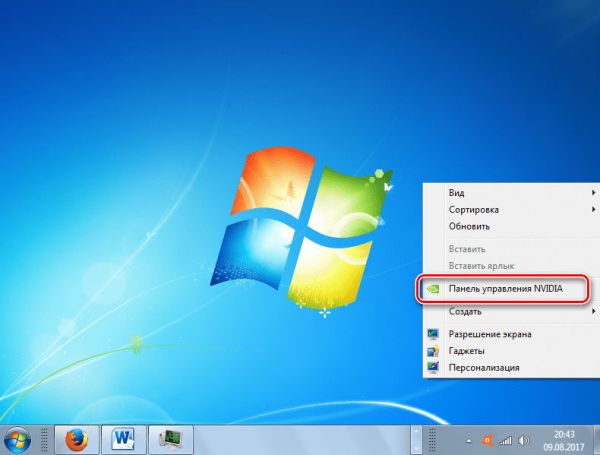Open the Avast antivirus tray icon
This screenshot has height=455, width=600.
pos(488,440)
